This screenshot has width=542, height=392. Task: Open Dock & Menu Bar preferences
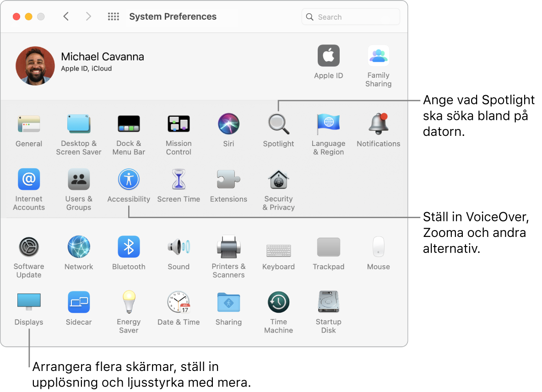pyautogui.click(x=129, y=124)
